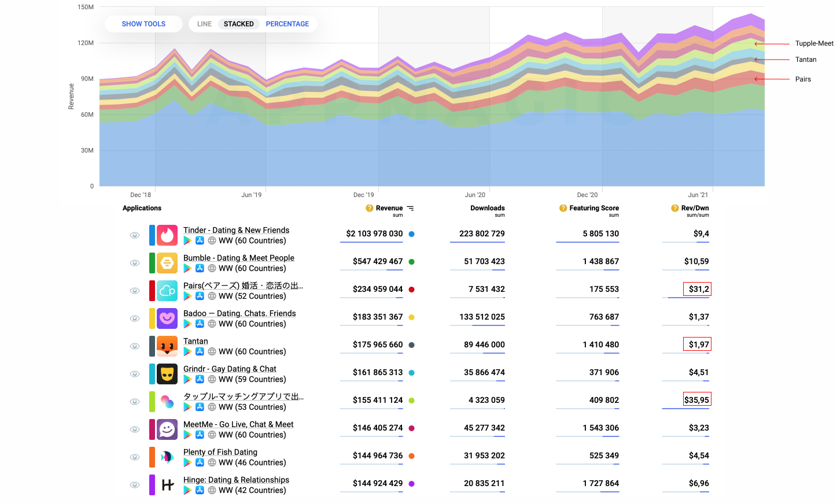
Task: Toggle visibility eye for MeetMe
Action: (x=135, y=429)
